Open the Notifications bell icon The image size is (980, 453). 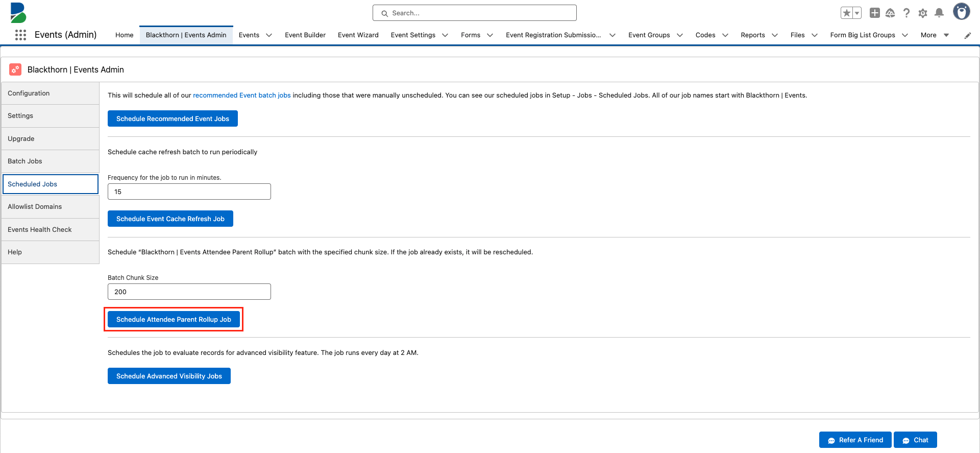(x=939, y=13)
